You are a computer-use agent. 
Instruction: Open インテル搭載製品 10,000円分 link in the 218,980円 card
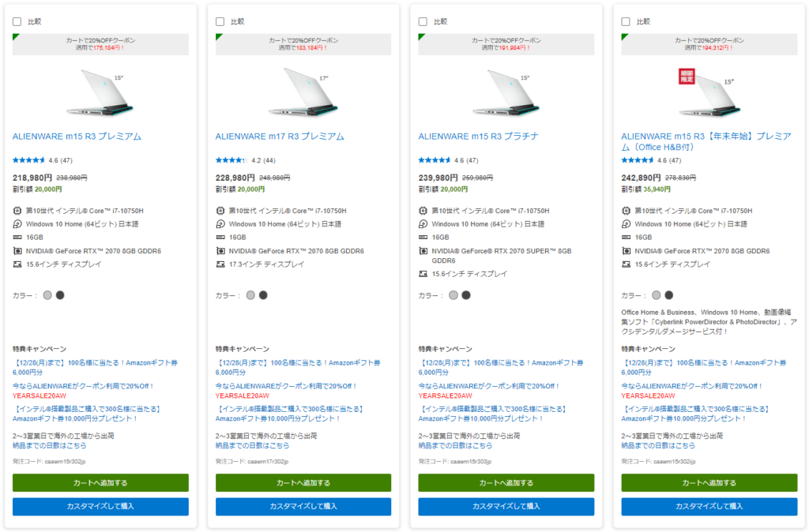[87, 414]
